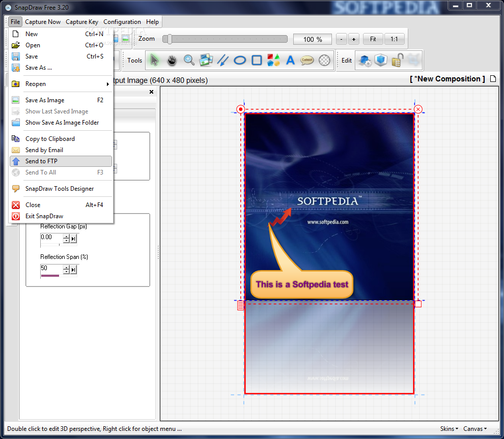504x439 pixels.
Task: Click the square resize handle at the image corner
Action: pos(418,304)
